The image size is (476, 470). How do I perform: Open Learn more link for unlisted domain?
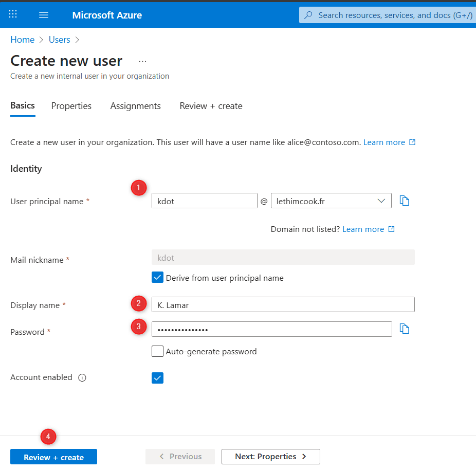[x=363, y=229]
